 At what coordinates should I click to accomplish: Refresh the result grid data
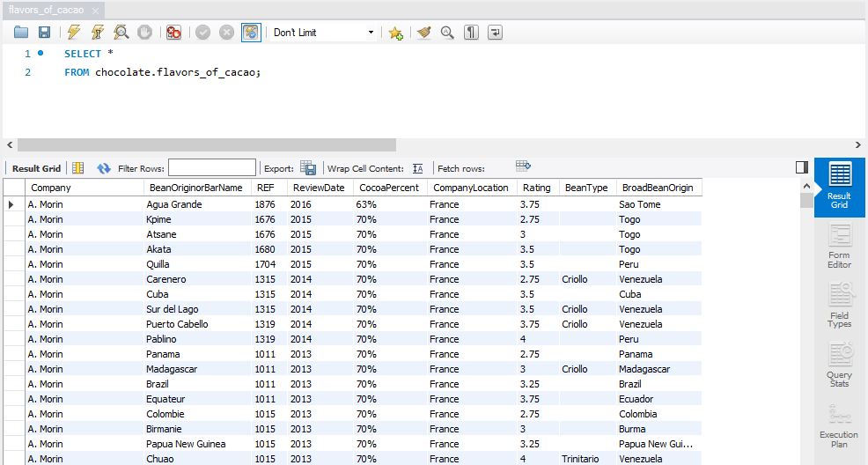pos(104,168)
